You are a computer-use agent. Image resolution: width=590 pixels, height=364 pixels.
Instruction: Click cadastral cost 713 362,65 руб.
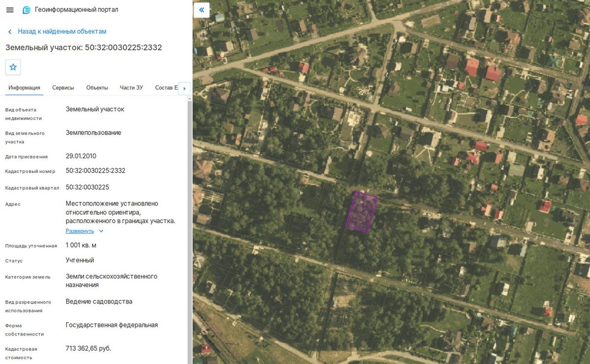88,348
